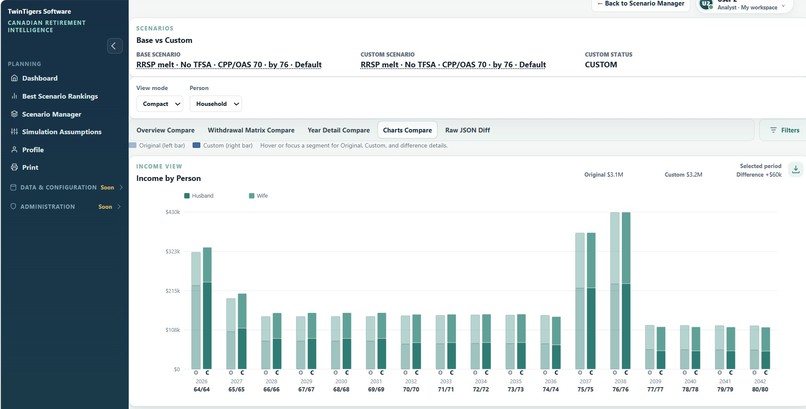Image resolution: width=806 pixels, height=409 pixels.
Task: Click the 70/70 age axis label
Action: point(411,389)
